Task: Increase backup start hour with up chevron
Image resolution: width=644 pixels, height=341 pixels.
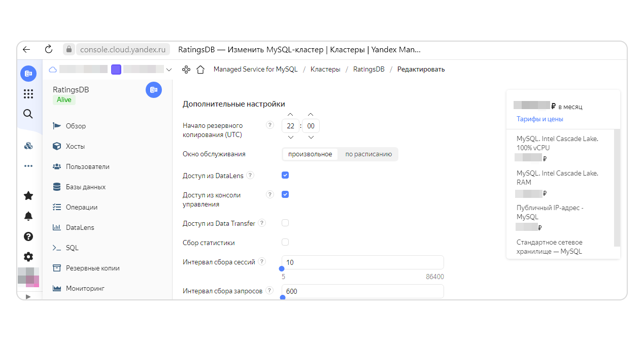Action: [290, 114]
